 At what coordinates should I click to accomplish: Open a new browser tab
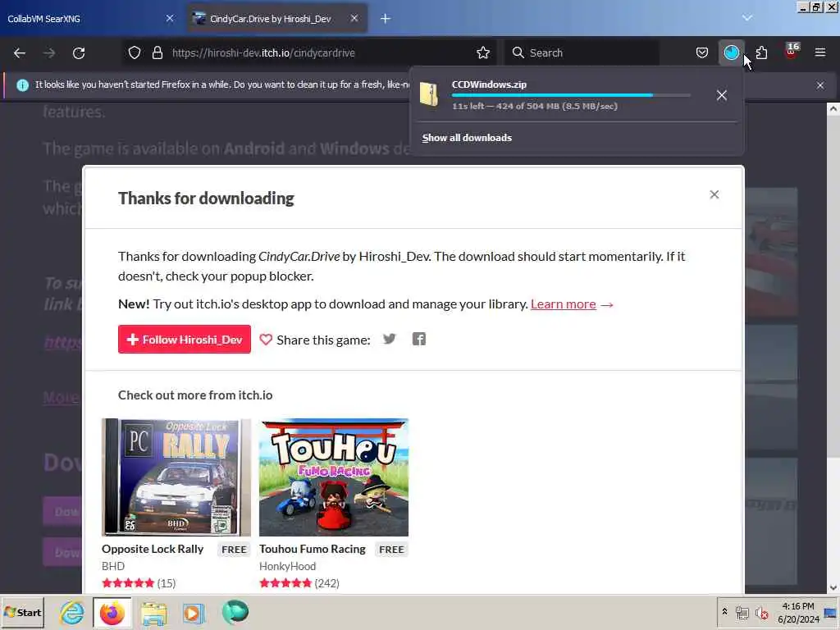point(386,19)
